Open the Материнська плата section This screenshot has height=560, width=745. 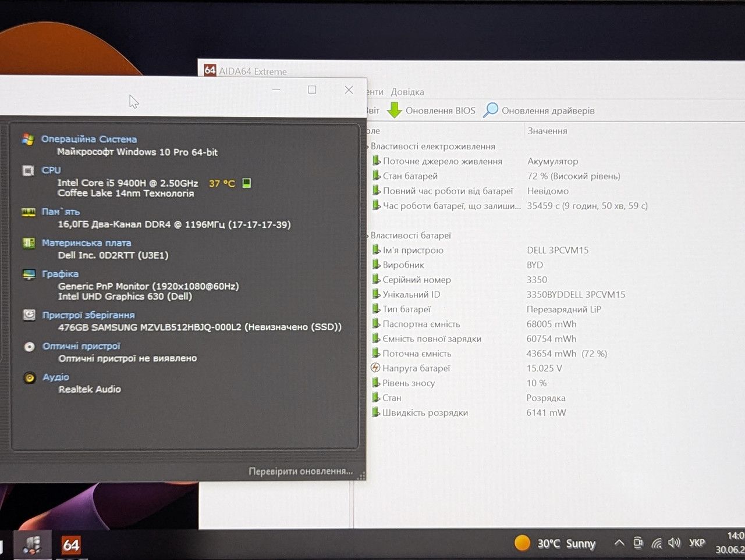tap(86, 242)
